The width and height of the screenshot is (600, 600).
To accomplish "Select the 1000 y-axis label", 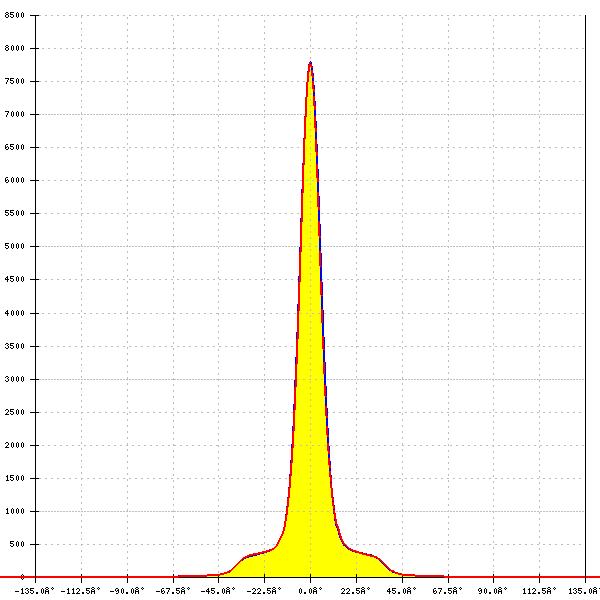I will pos(15,511).
